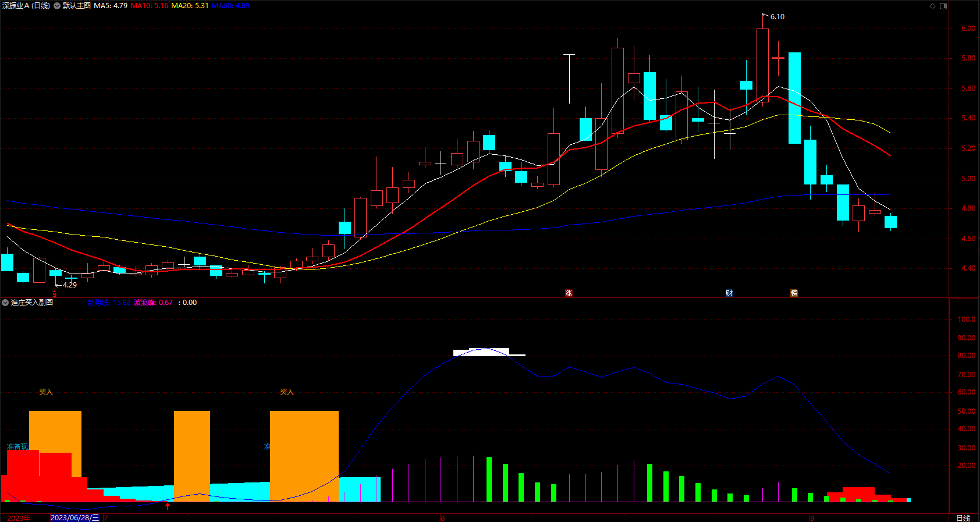Click the MA20: 5.31 indicator value
The height and width of the screenshot is (522, 980).
point(190,6)
